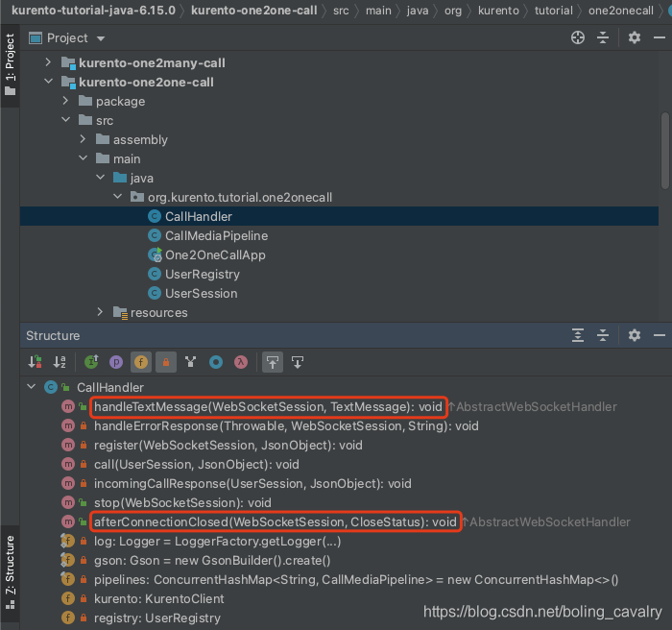Toggle Show non-public members lock button
Screen dimensions: 672x630
click(x=164, y=362)
